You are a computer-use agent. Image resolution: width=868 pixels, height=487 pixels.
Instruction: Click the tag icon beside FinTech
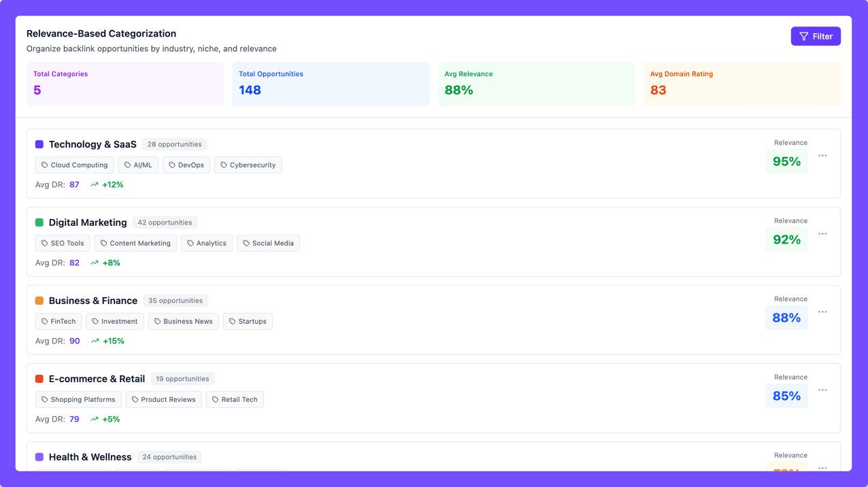pos(44,321)
